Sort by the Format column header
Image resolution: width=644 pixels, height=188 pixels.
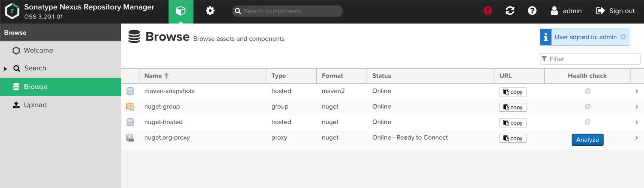pos(342,76)
